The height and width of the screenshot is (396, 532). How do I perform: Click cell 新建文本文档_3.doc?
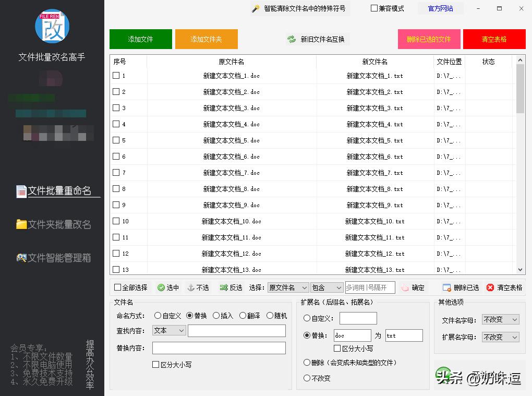click(x=232, y=108)
